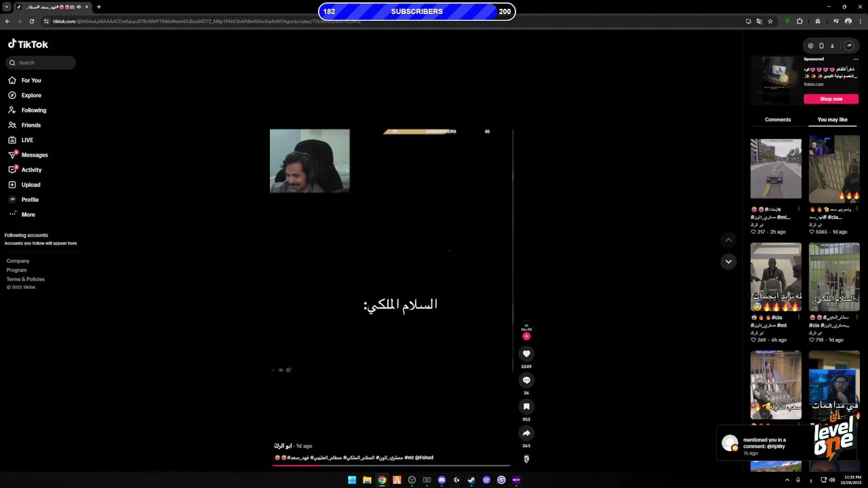Screen dimensions: 868x488
Task: Go to the next video arrow
Action: (x=728, y=262)
